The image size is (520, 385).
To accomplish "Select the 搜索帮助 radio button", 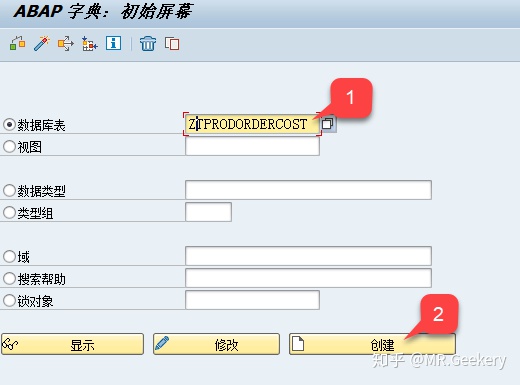I will (9, 278).
